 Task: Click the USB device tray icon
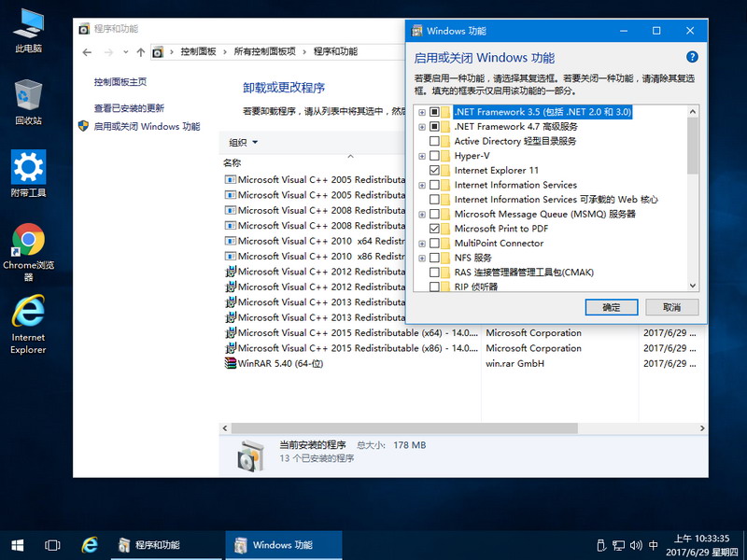601,545
